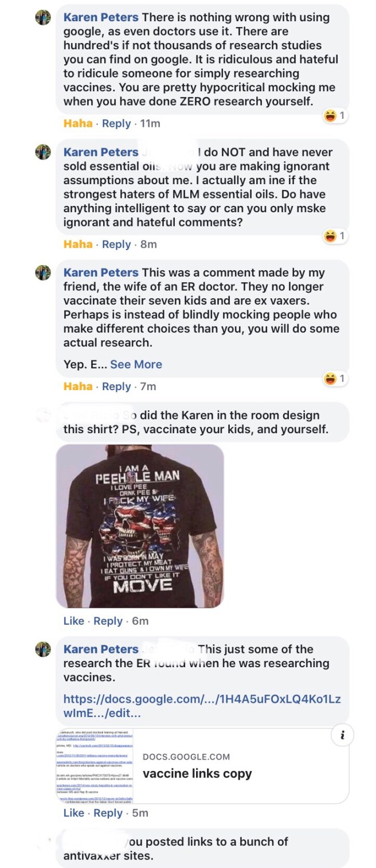Open the Peehole Man t-shirt image
Screen dimensions: 376x868
coord(139,526)
